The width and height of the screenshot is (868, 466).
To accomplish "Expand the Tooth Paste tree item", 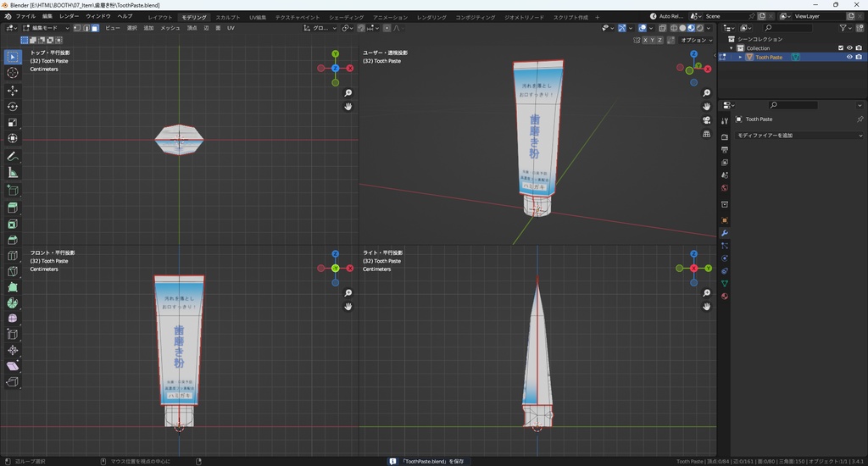I will coord(740,58).
